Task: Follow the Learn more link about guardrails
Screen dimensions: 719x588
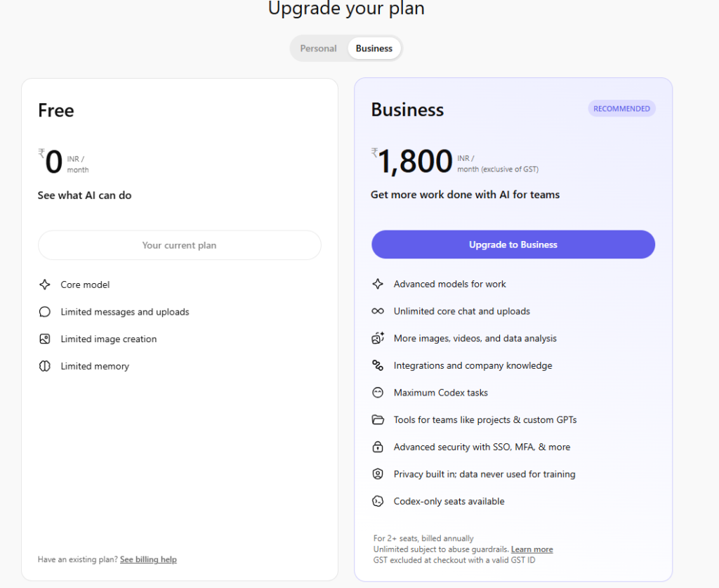Action: [x=532, y=549]
